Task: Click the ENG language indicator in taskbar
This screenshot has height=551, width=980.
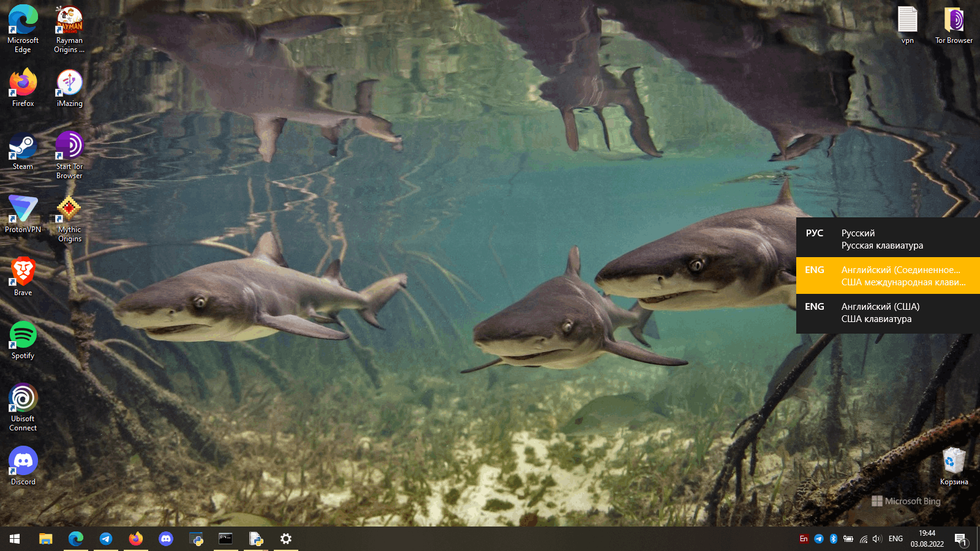Action: pyautogui.click(x=895, y=539)
